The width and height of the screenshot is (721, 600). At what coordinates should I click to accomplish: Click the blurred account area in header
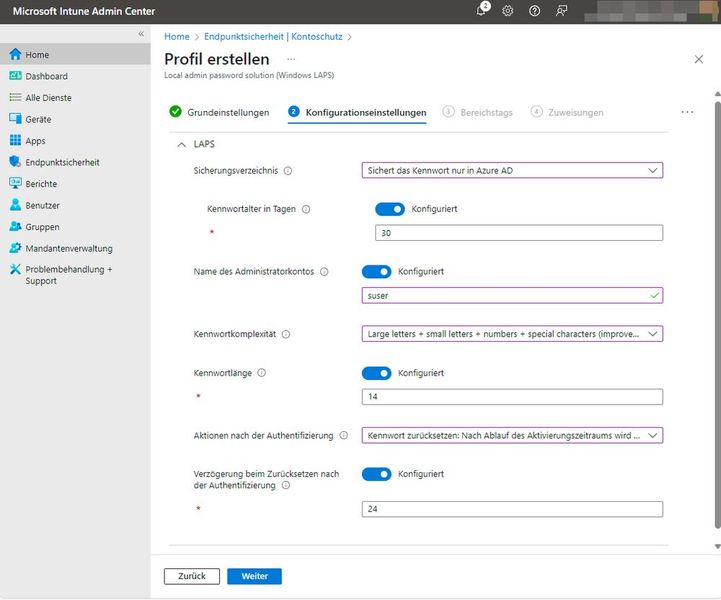[x=652, y=11]
